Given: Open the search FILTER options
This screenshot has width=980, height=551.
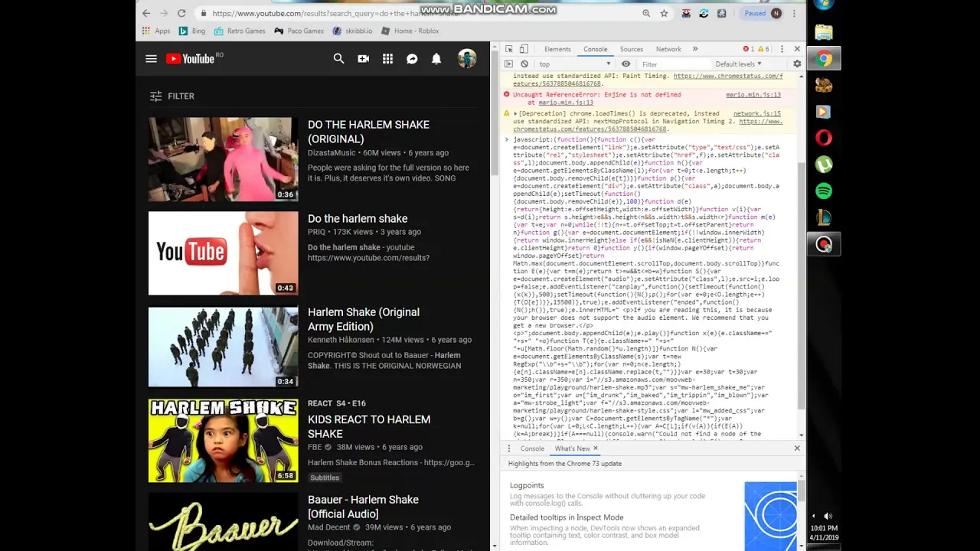Looking at the screenshot, I should point(172,96).
